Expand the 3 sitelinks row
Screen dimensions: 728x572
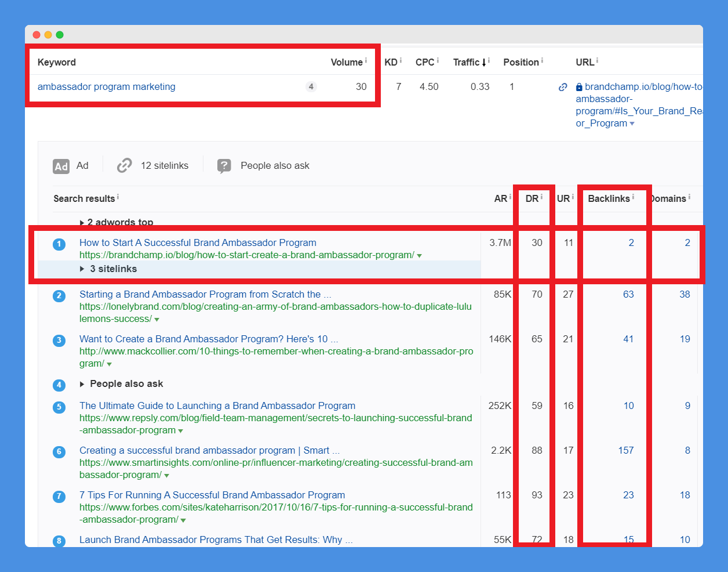108,269
